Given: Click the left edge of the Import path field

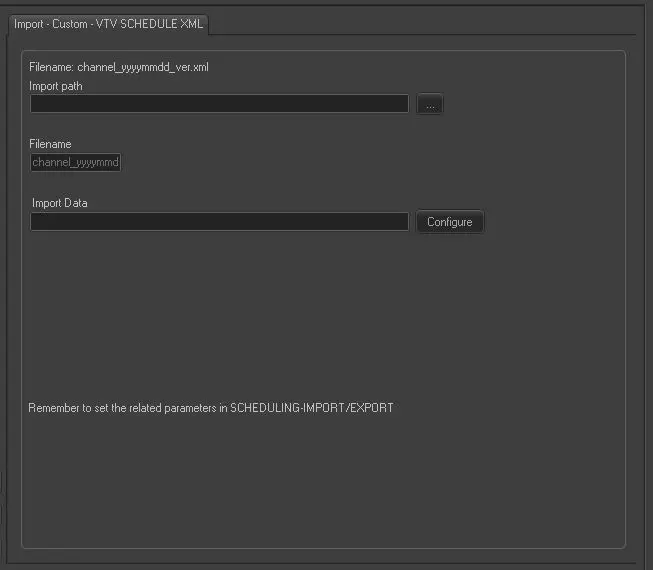Looking at the screenshot, I should [36, 104].
